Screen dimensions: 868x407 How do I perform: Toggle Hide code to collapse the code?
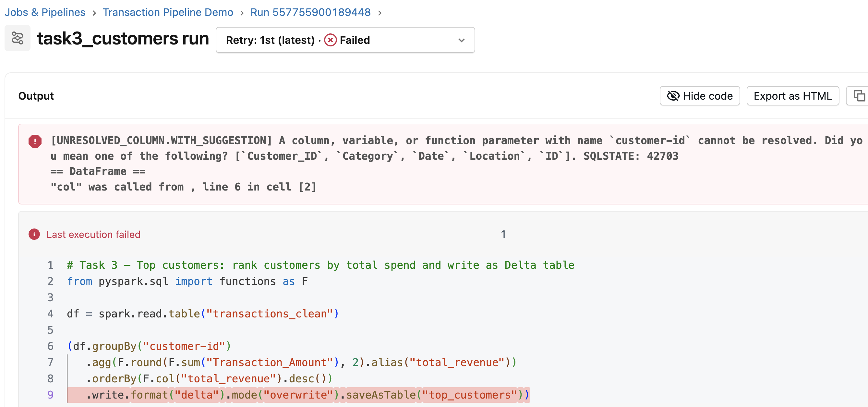[700, 96]
